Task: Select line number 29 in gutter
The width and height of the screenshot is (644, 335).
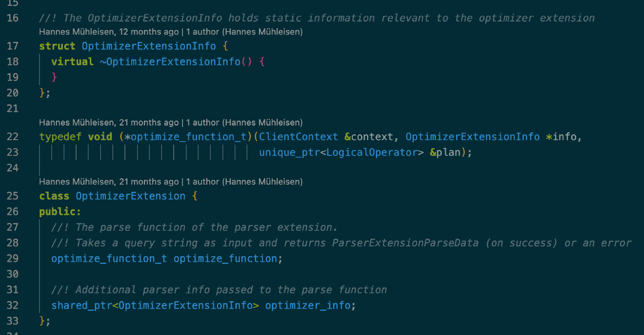Action: pos(12,258)
